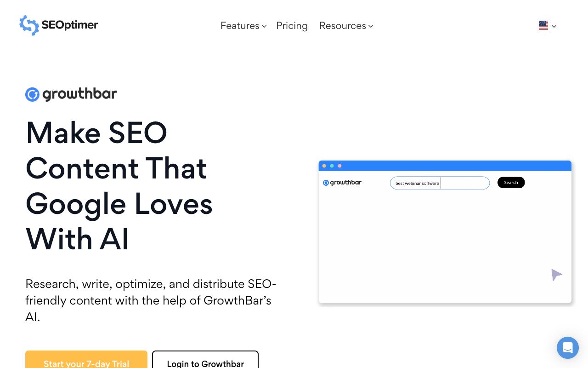Click Login to Growthbar button
The image size is (588, 368).
click(x=205, y=360)
